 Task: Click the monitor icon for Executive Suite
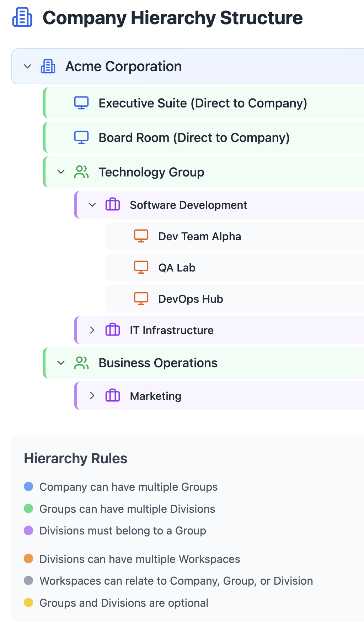[x=81, y=103]
